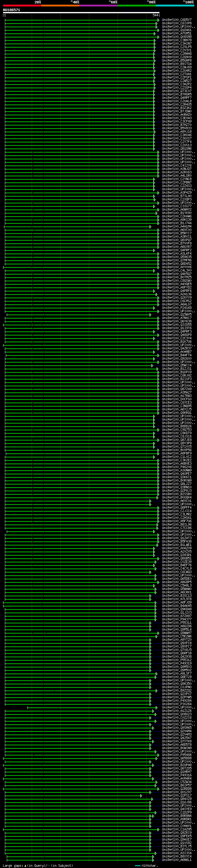Image resolution: width=197 pixels, height=868 pixels.
Task: Open the UniRef100_C6D5Y7 hit label
Action: [x=176, y=20]
